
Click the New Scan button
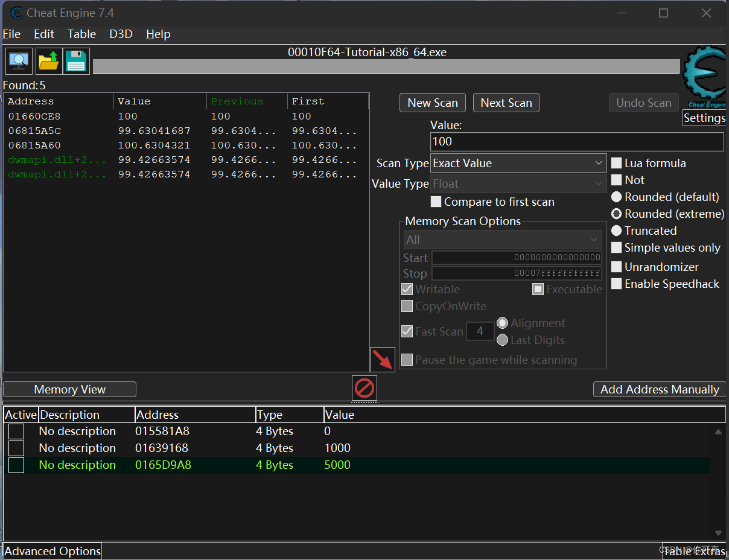pos(433,103)
